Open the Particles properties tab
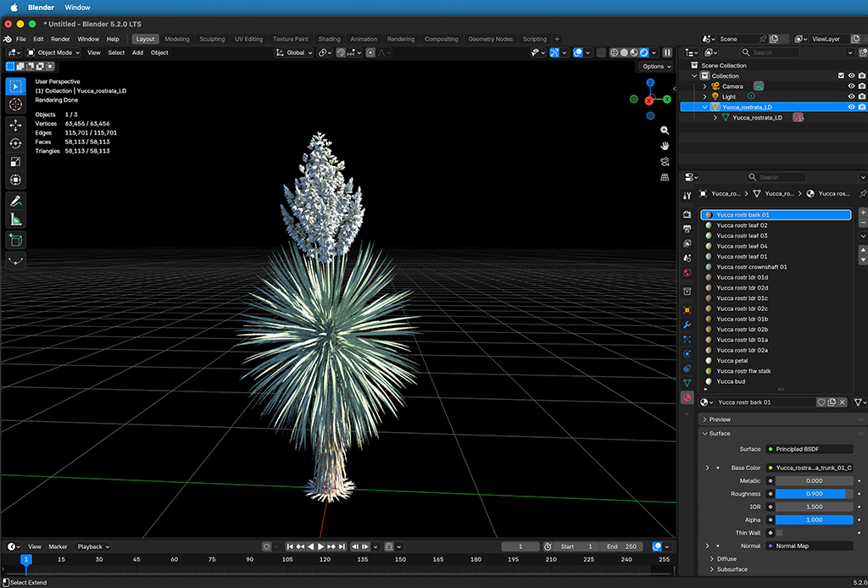The width and height of the screenshot is (868, 588). [687, 339]
